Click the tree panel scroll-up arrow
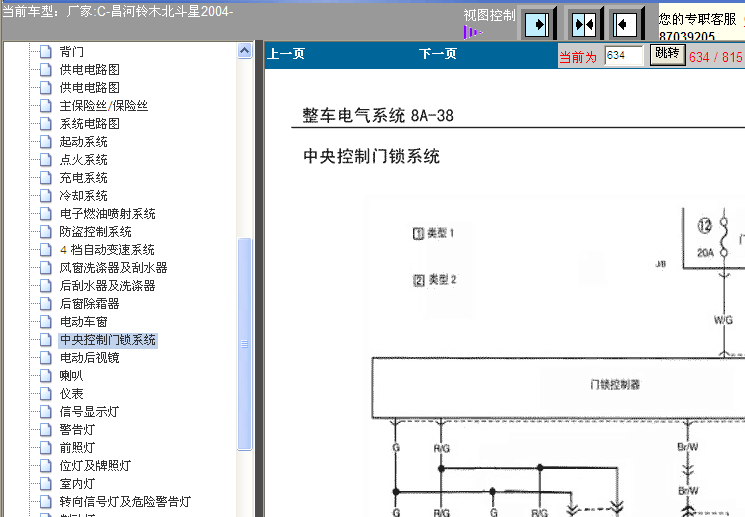Screen dimensions: 745x517 [x=245, y=51]
